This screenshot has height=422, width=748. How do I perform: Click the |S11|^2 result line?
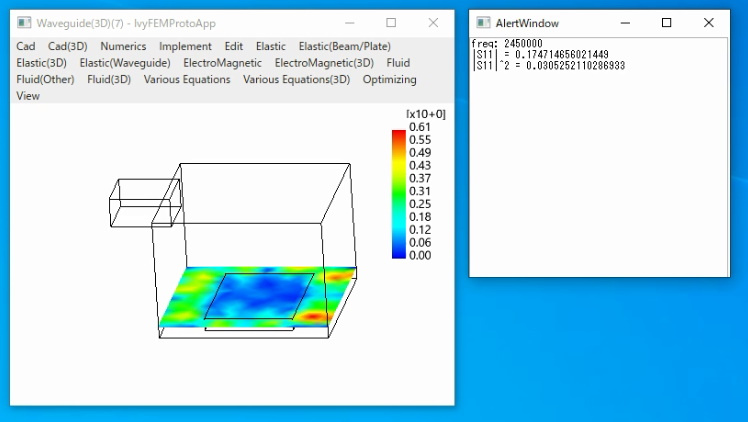click(548, 65)
